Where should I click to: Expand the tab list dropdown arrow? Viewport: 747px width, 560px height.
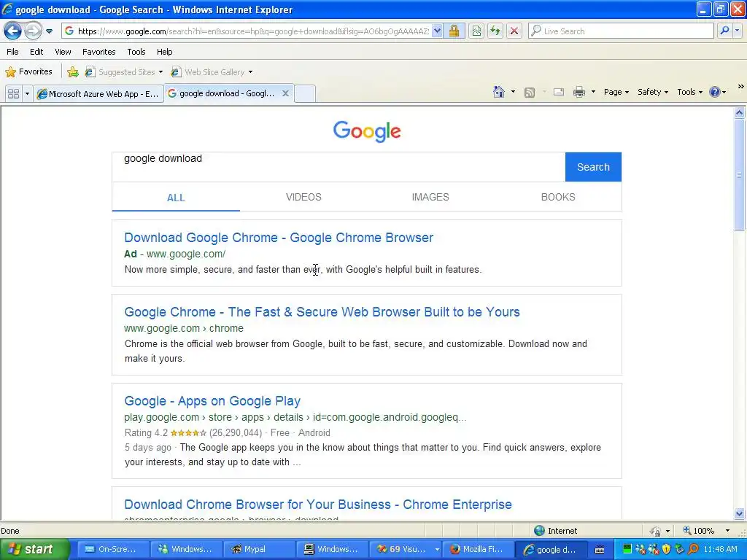point(27,94)
